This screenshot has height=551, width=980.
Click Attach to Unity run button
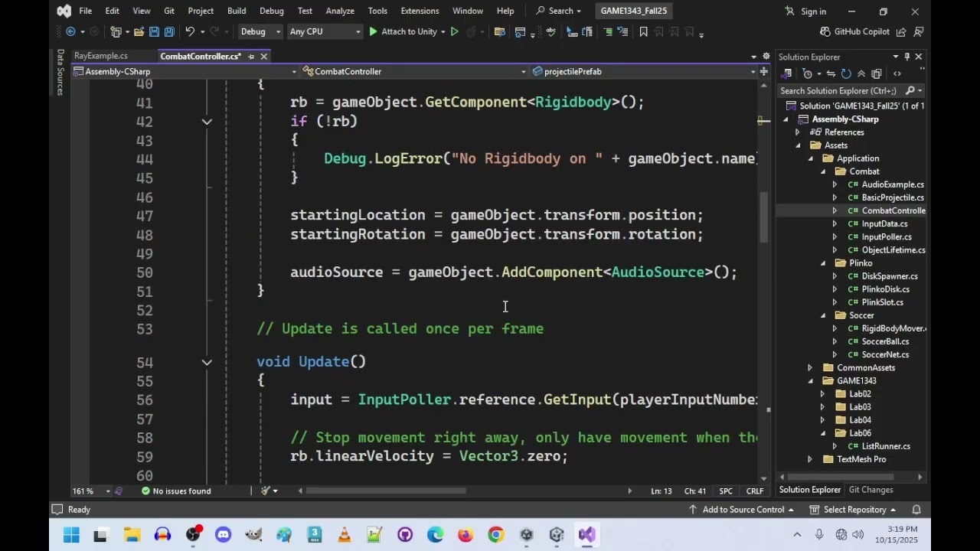point(403,31)
